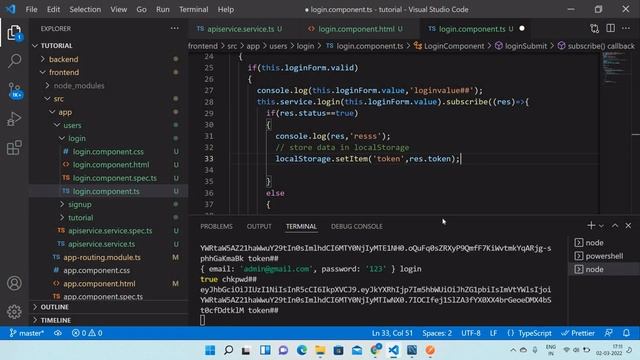Switch to the PROBLEMS panel tab
The image size is (640, 360).
[216, 227]
